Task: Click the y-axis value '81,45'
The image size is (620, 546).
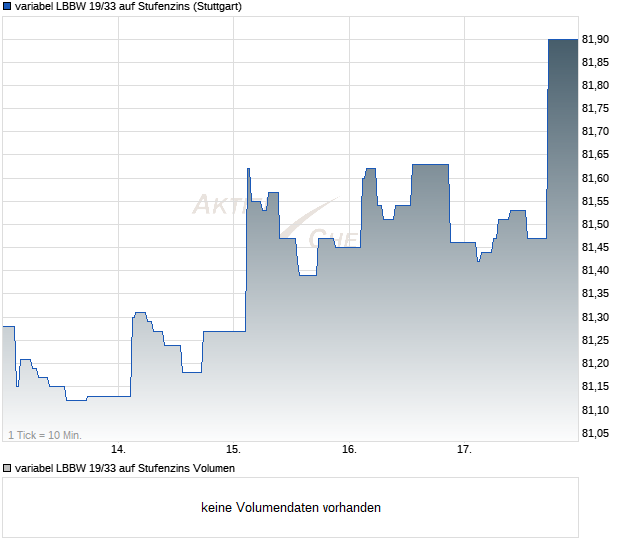Action: [595, 247]
